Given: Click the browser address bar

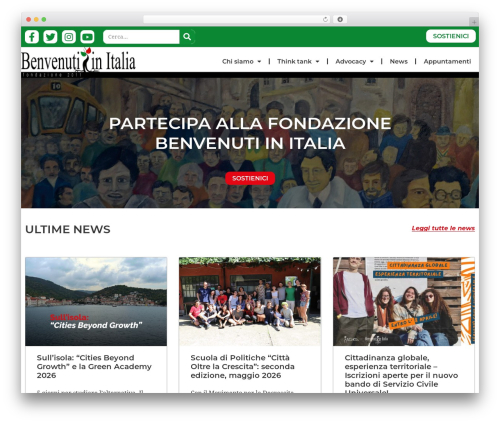Looking at the screenshot, I should pyautogui.click(x=237, y=19).
